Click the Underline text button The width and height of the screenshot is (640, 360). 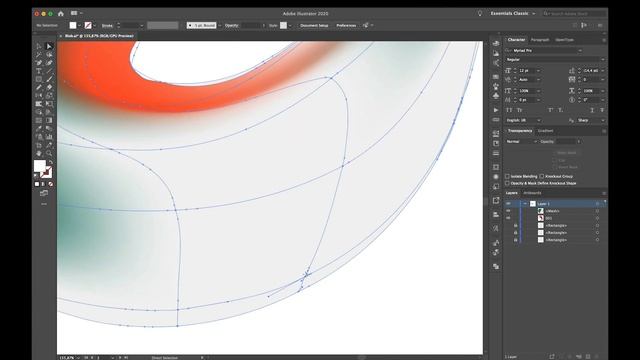(592, 110)
